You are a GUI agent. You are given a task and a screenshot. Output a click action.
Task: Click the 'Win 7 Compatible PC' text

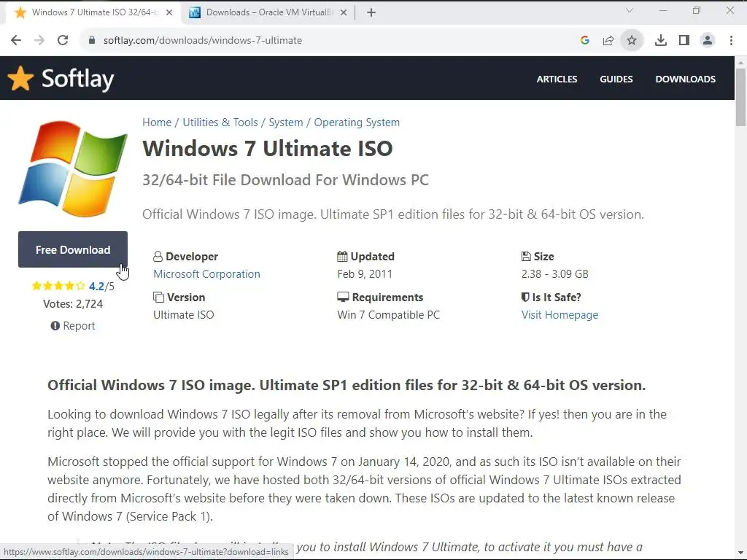pos(388,315)
